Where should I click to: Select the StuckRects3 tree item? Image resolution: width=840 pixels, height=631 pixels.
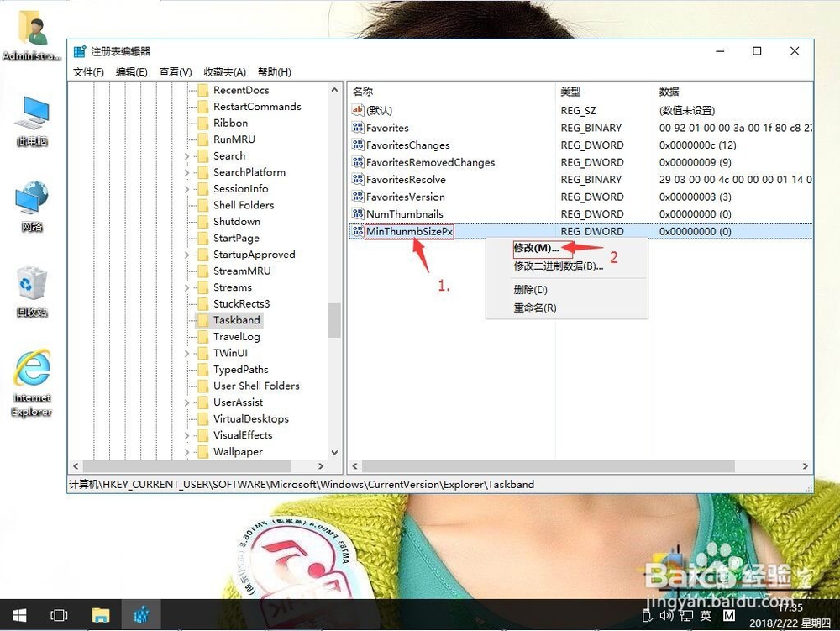point(242,303)
